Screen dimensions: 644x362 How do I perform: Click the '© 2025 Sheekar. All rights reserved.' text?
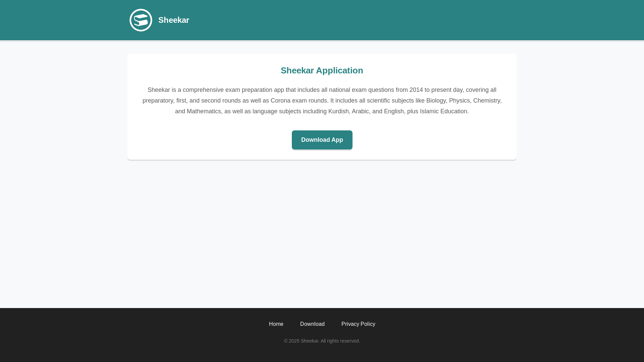[322, 341]
